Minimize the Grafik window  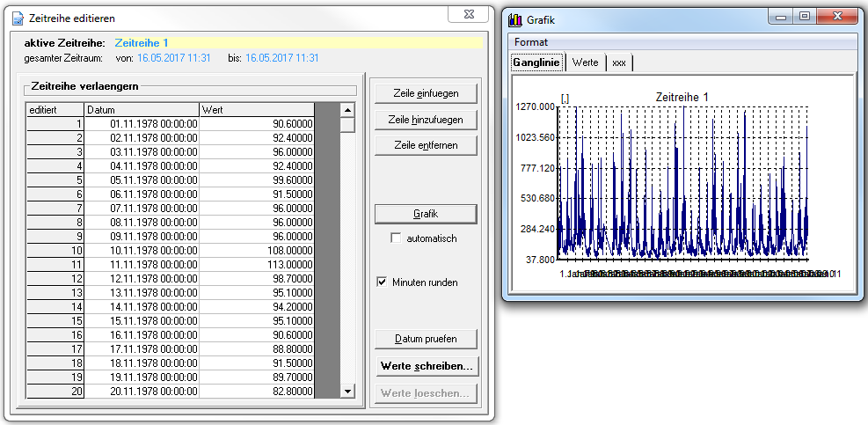(x=781, y=16)
